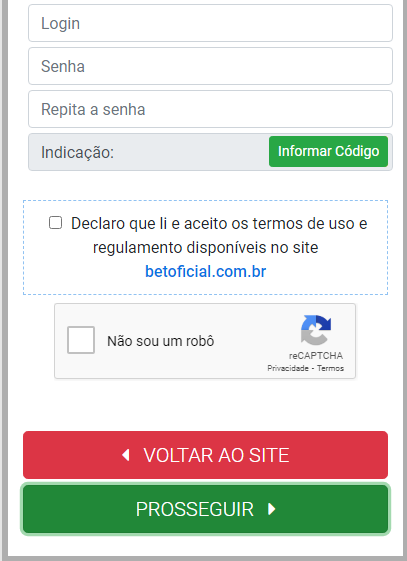This screenshot has height=561, width=407.
Task: Click the "Declaro que li e aceito" label text
Action: coord(149,224)
